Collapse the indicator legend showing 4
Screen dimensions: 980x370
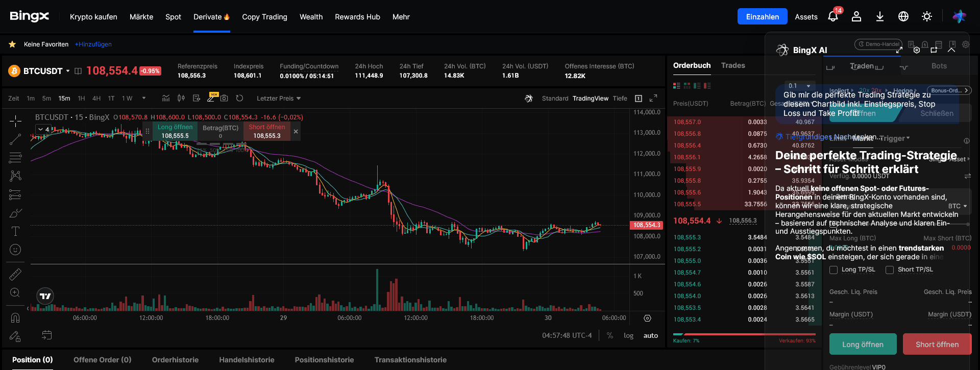(x=44, y=130)
